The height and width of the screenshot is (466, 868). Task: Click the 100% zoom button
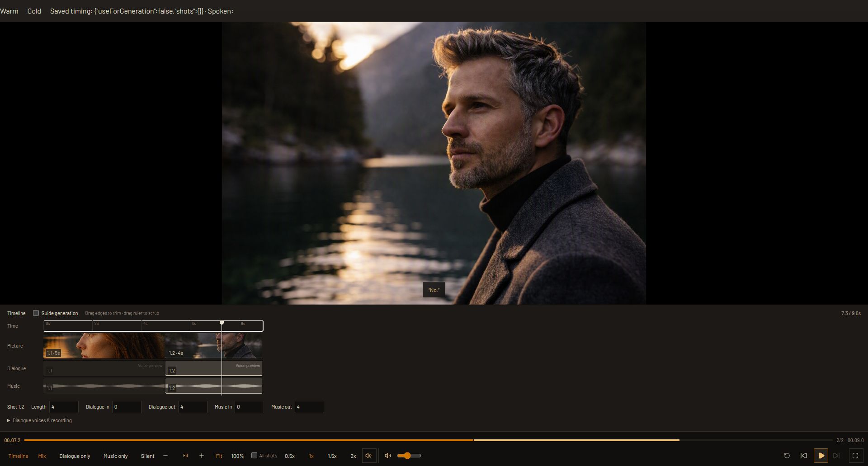tap(237, 456)
